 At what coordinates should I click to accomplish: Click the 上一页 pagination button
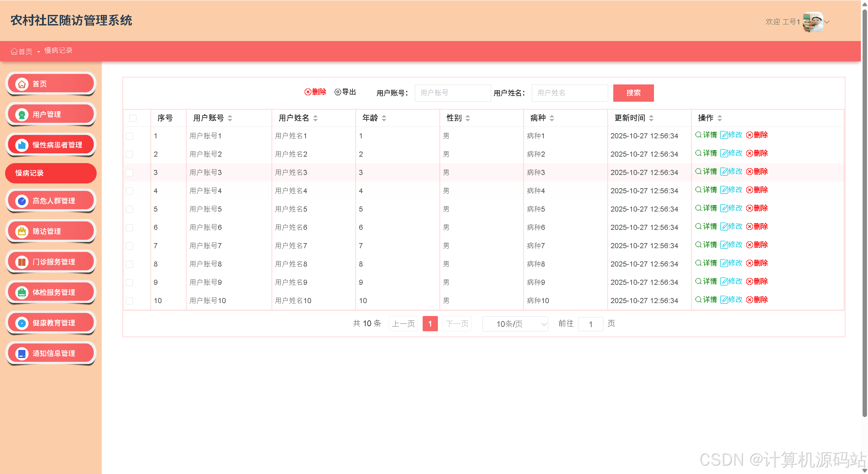pyautogui.click(x=403, y=324)
